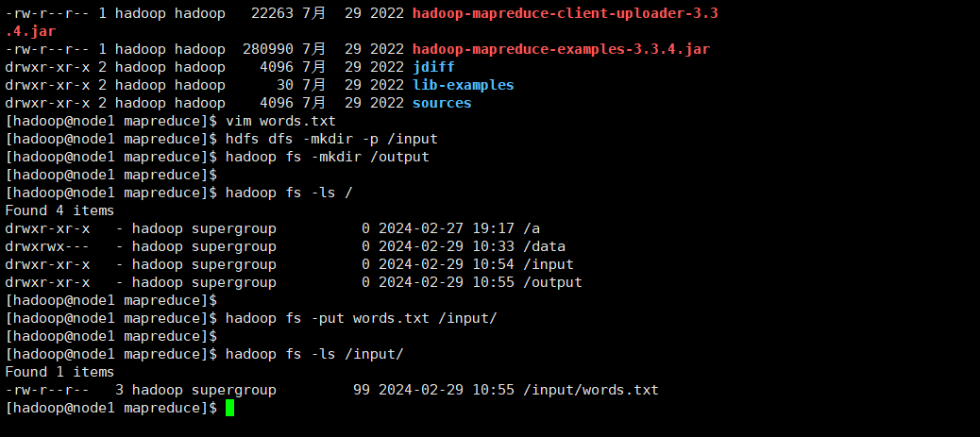Click the /input/words.txt file path

pos(590,390)
